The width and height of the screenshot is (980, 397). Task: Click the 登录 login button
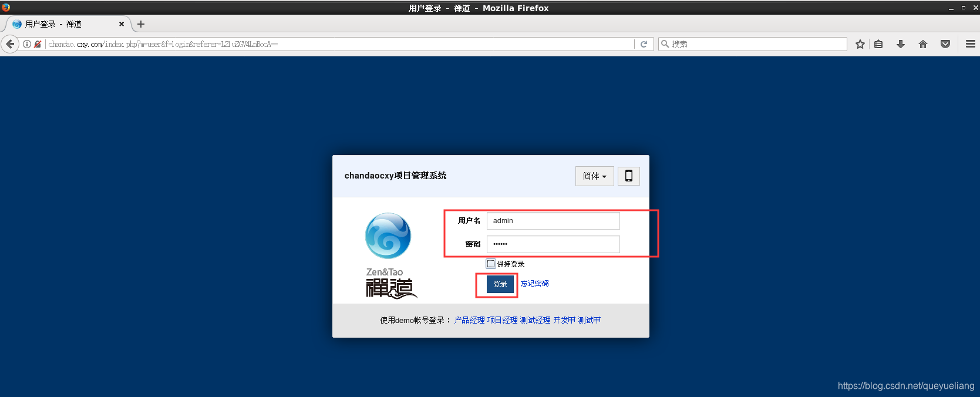pyautogui.click(x=500, y=284)
